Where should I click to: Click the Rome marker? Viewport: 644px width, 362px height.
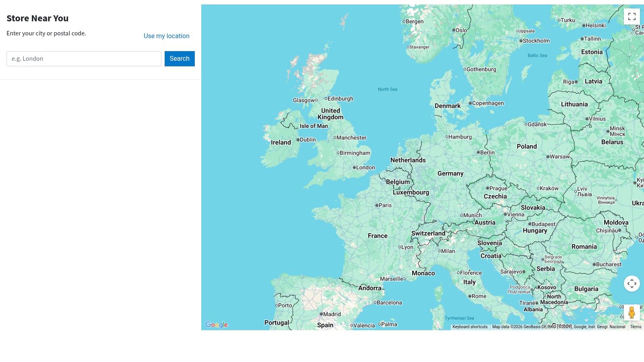[470, 296]
